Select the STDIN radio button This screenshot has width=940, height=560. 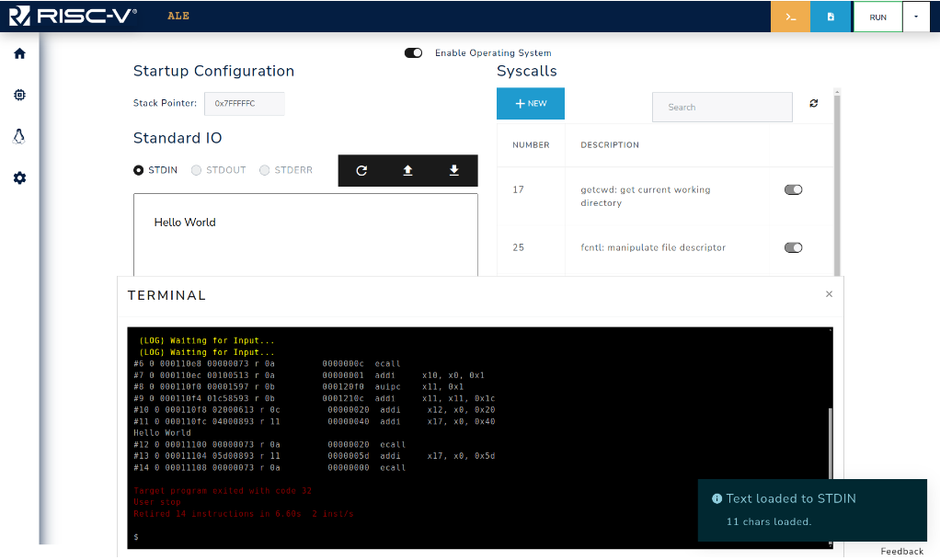click(x=139, y=170)
